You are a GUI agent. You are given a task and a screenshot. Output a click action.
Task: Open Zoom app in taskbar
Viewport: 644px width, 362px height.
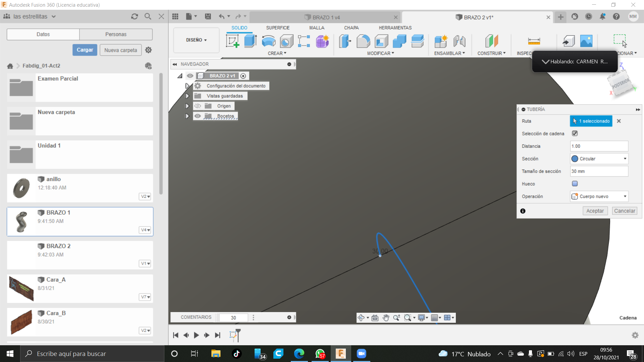coord(361,354)
